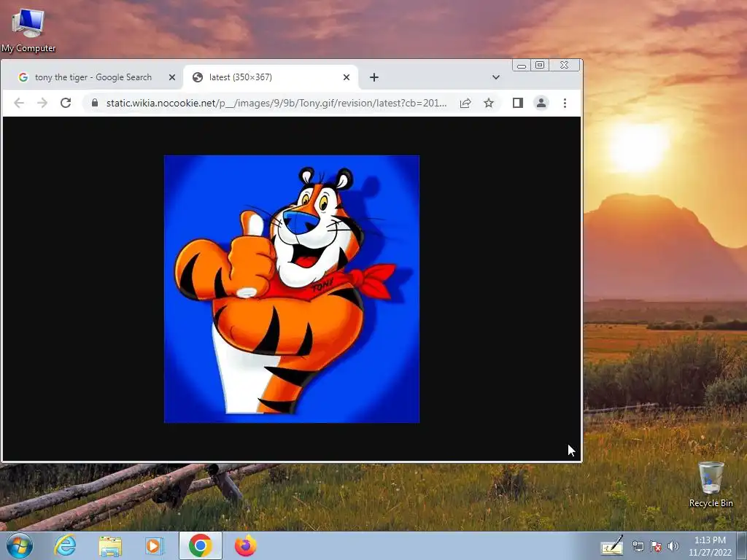Click the 1:13 PM clock in the tray
Image resolution: width=747 pixels, height=560 pixels.
(710, 546)
